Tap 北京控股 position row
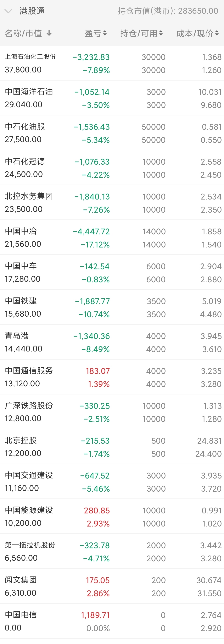The image size is (224, 644). pyautogui.click(x=112, y=447)
